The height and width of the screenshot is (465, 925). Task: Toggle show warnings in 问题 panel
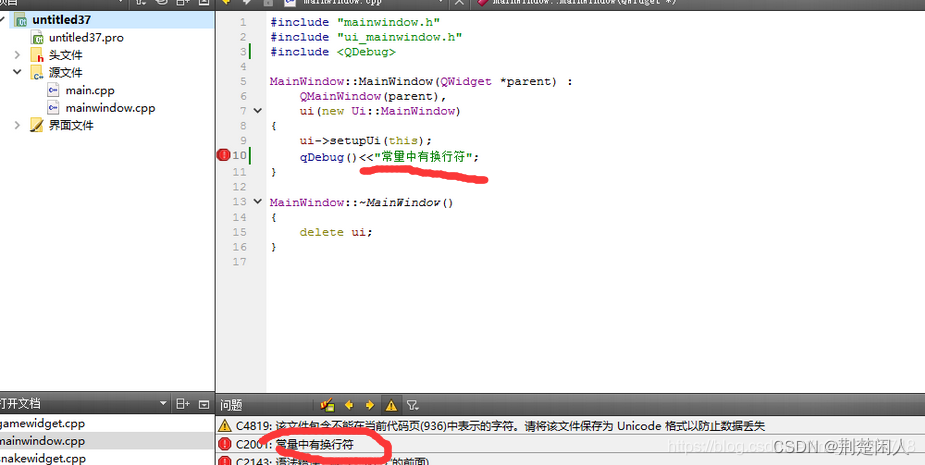[x=391, y=405]
